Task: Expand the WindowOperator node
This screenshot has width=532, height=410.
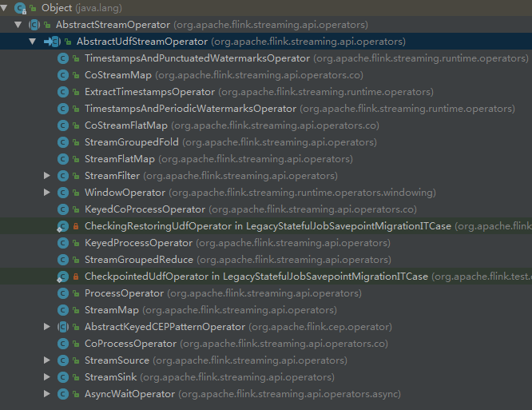Action: pos(47,193)
